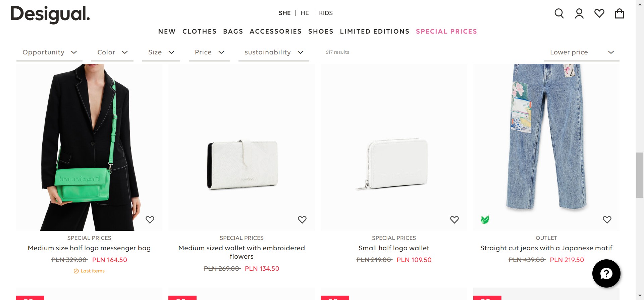Open the Lower price sort dropdown
This screenshot has height=300, width=644.
pos(581,52)
